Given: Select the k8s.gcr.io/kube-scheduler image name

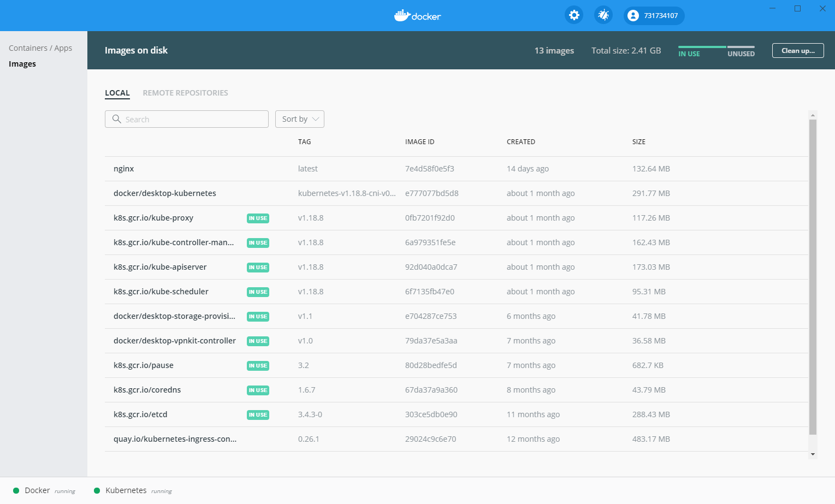Looking at the screenshot, I should (161, 292).
